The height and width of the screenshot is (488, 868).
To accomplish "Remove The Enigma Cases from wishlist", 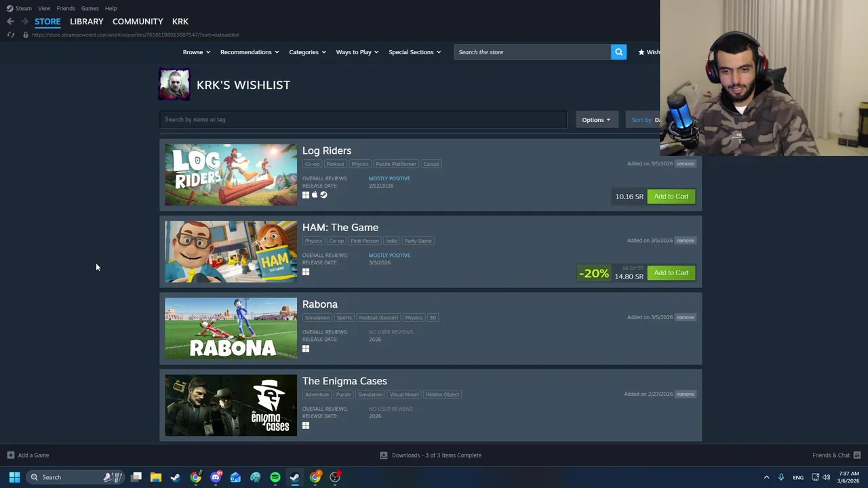I will click(685, 394).
